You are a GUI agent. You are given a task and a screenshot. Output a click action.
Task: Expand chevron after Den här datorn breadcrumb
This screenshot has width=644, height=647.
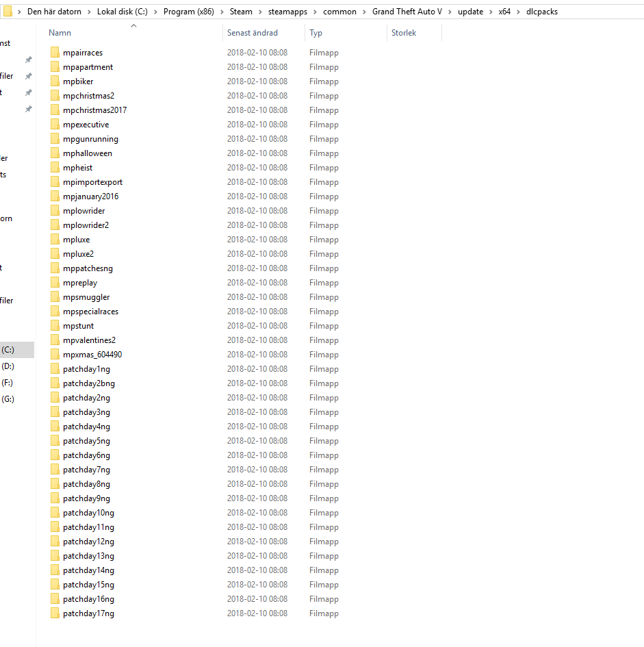(x=89, y=12)
